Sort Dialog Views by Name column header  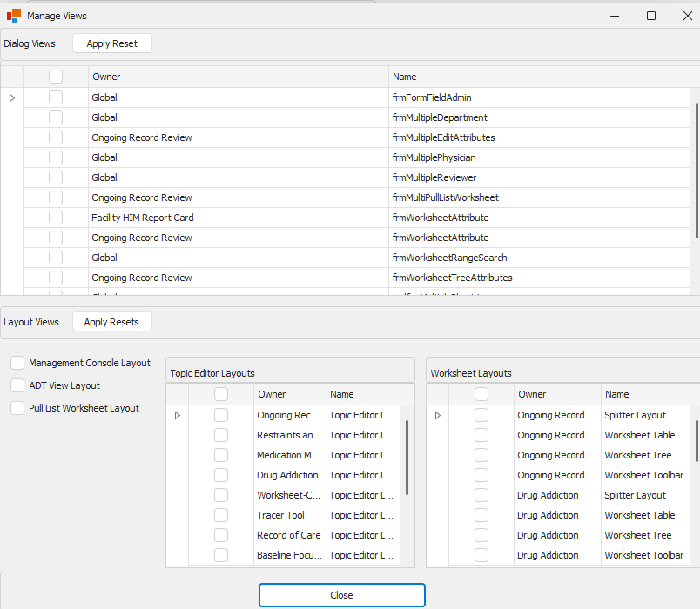tap(539, 77)
